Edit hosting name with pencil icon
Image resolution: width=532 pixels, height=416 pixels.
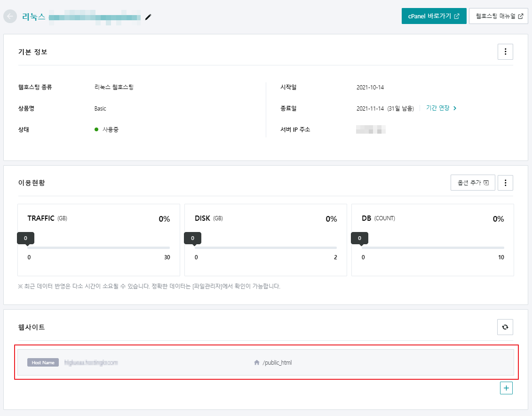click(x=148, y=17)
